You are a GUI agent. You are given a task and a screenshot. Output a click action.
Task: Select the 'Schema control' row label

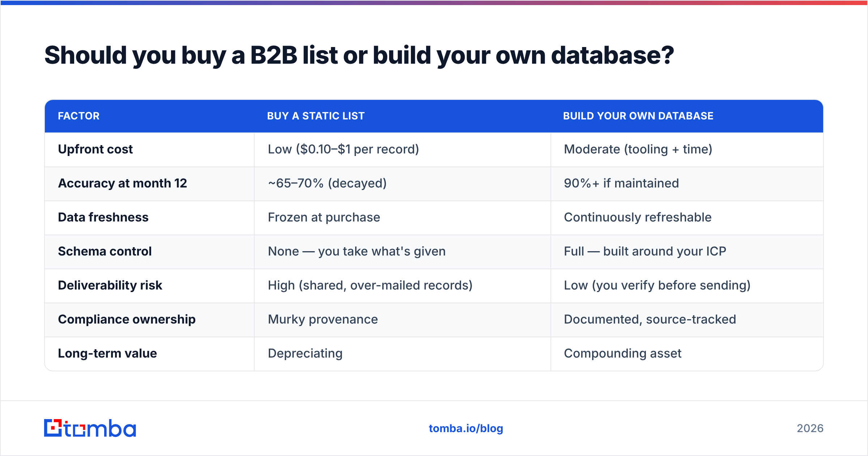[x=105, y=251]
